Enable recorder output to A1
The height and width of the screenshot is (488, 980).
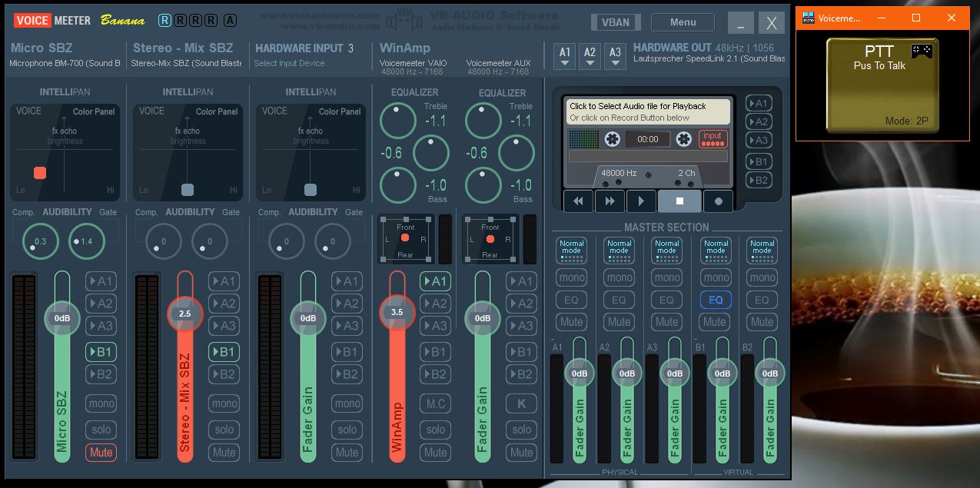tap(759, 103)
